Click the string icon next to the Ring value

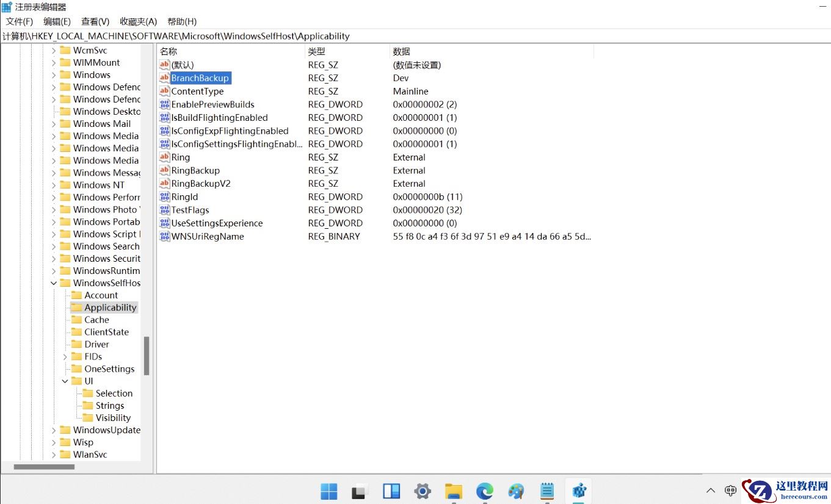pyautogui.click(x=164, y=157)
